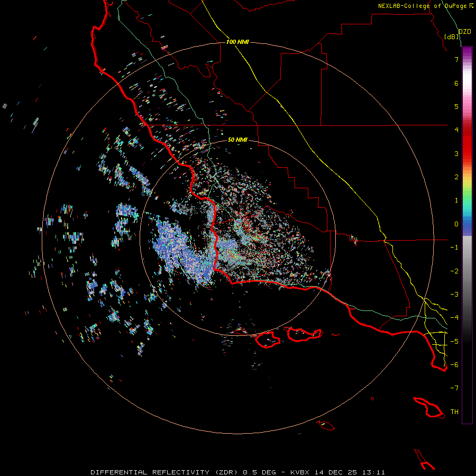Screen dimensions: 476x476
Task: Click the color scale value "-7"
Action: 454,388
